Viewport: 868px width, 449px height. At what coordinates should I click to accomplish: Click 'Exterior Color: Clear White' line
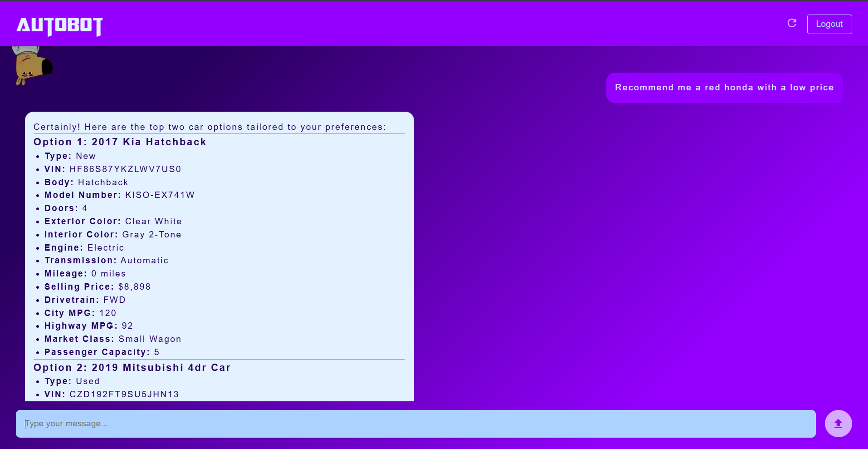[x=113, y=222]
